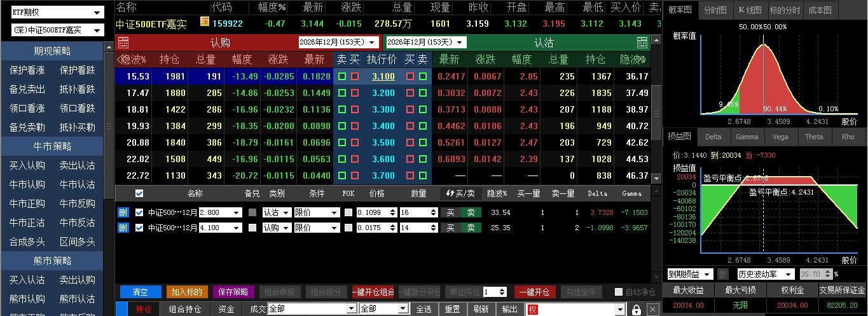Click the call sell square at strike 3.100

tap(343, 76)
